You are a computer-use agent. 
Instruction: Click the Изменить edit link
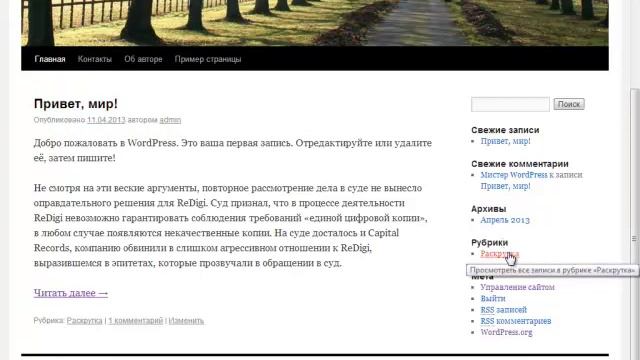[x=186, y=321]
